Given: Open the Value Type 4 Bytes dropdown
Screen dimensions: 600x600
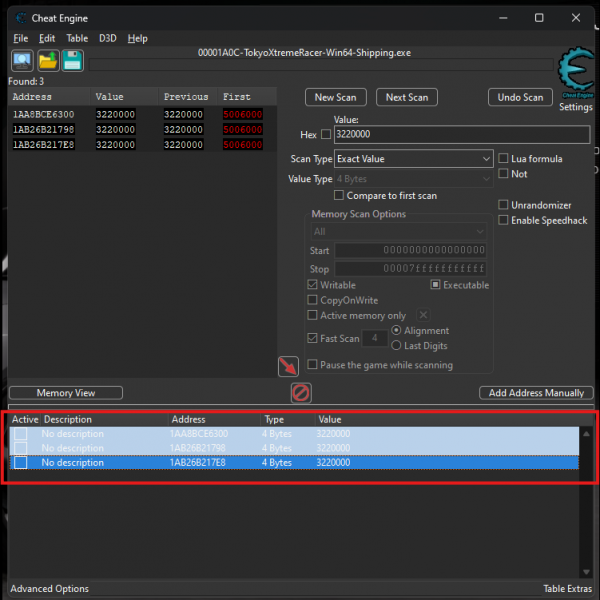Looking at the screenshot, I should click(x=414, y=179).
